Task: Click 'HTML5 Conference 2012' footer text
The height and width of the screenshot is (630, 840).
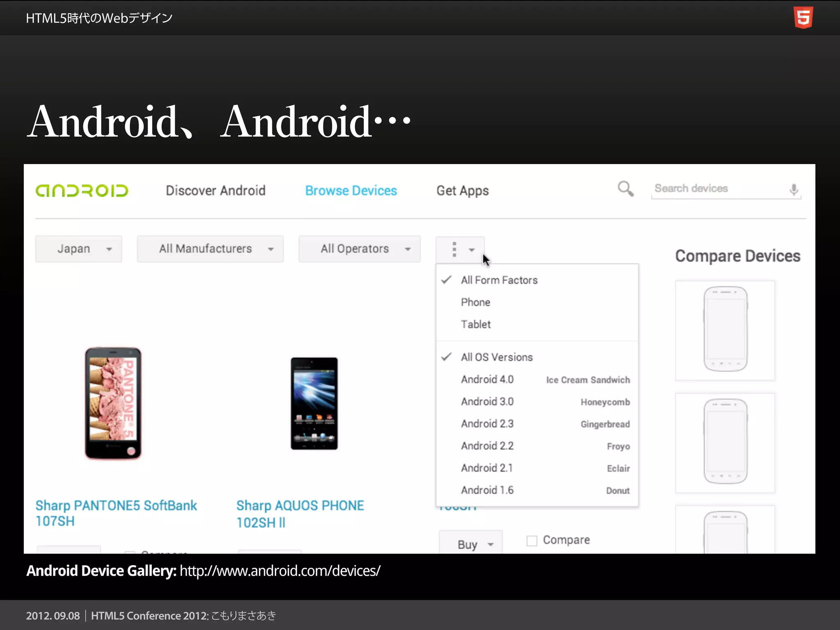Action: pyautogui.click(x=150, y=616)
